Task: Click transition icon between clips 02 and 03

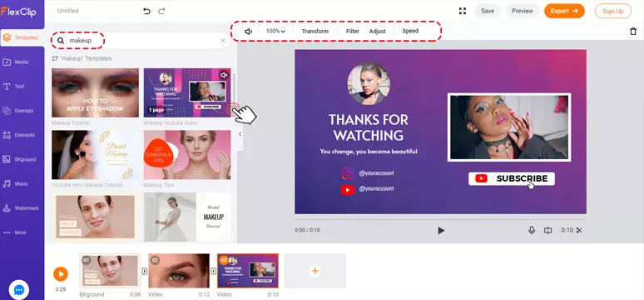Action: (x=214, y=271)
